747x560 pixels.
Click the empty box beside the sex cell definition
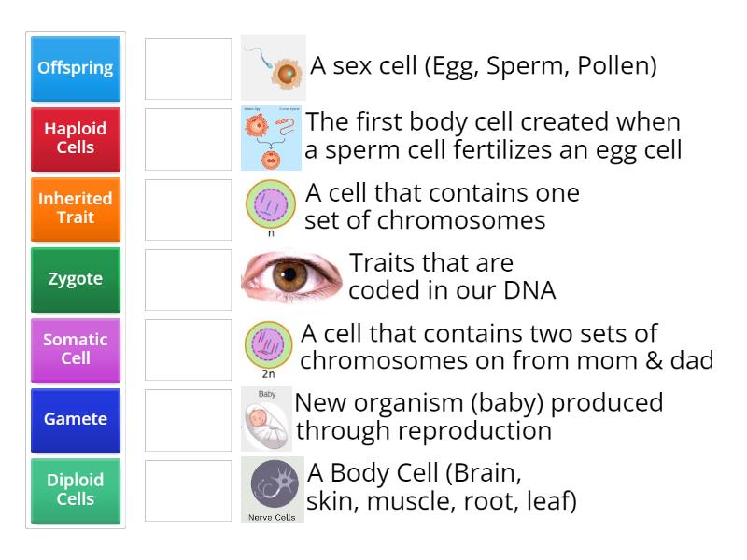(x=187, y=67)
